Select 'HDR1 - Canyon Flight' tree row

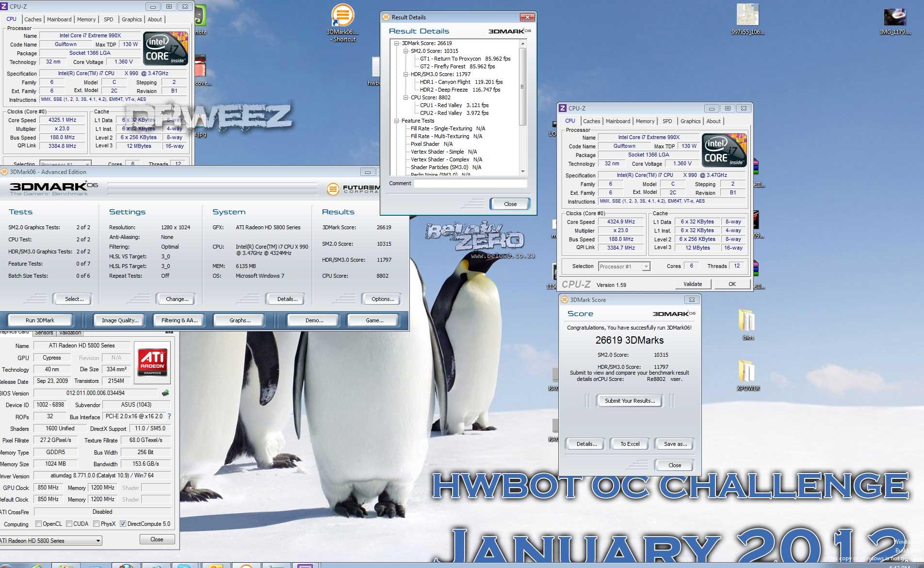coord(461,82)
